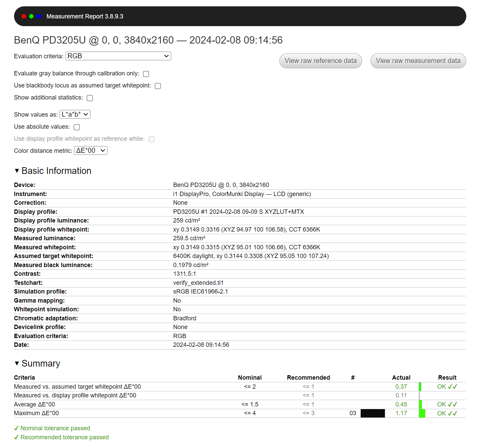Viewport: 482px width, 448px height.
Task: Check the Show additional statistics box
Action: click(x=90, y=98)
